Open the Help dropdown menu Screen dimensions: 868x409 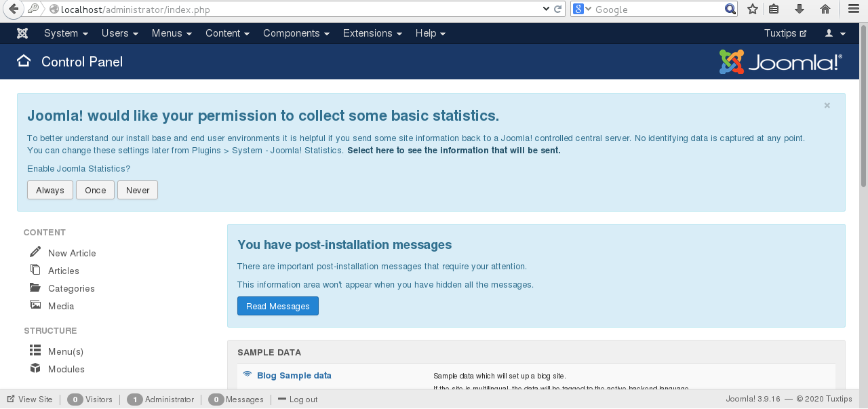click(x=431, y=33)
